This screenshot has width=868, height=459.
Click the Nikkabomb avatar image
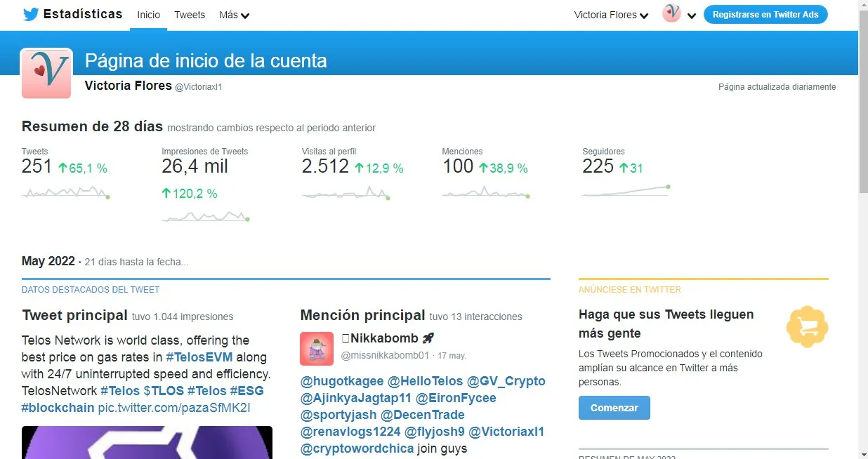[x=317, y=348]
